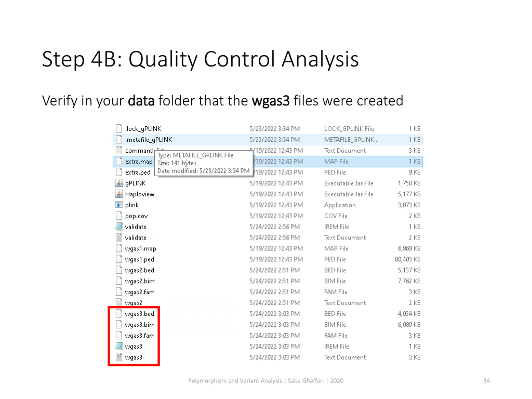Click the slide number 34
The height and width of the screenshot is (399, 532).
486,381
